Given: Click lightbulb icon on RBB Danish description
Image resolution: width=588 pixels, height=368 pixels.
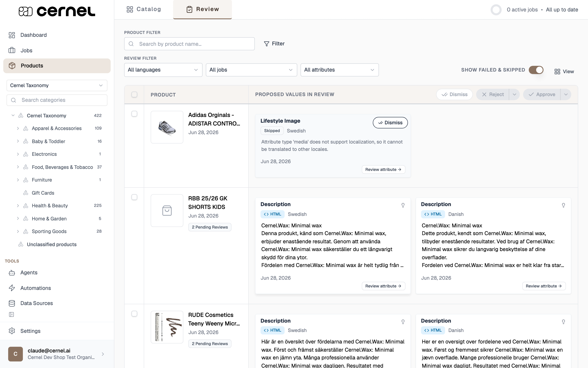Looking at the screenshot, I should 563,205.
